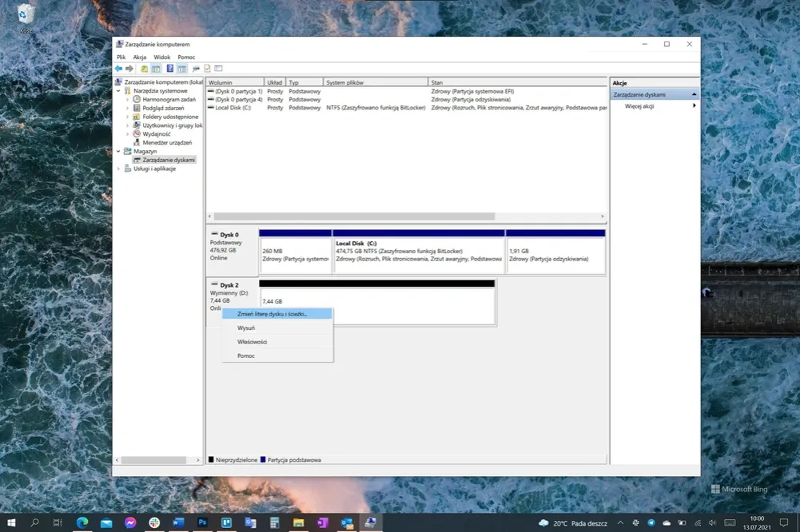Screen dimensions: 800x532
Task: Expand the Usługi i aplikacje node
Action: (x=119, y=169)
